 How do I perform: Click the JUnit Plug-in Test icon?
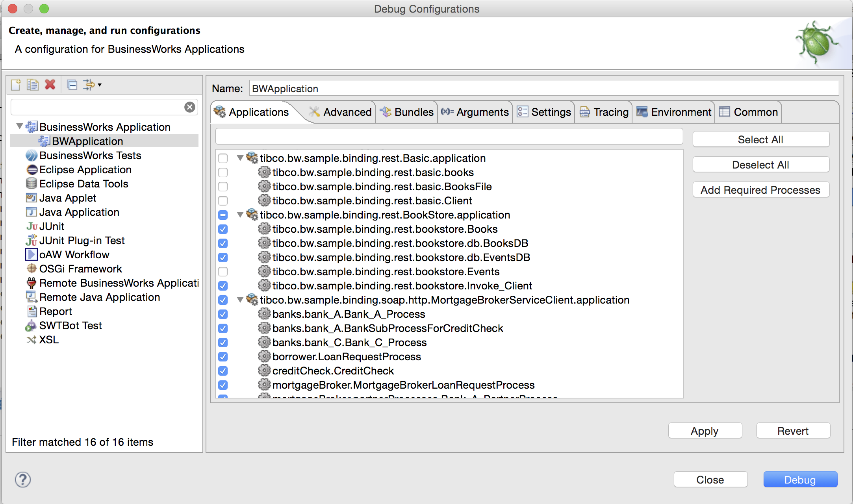point(32,240)
